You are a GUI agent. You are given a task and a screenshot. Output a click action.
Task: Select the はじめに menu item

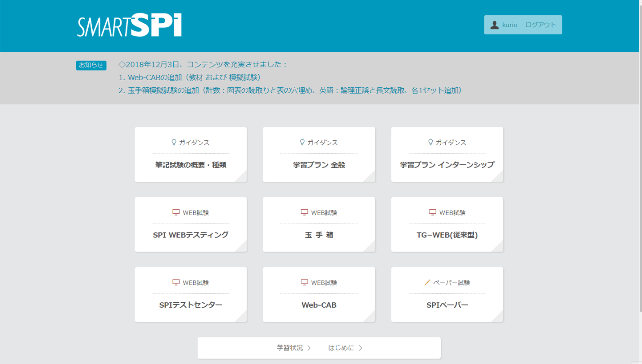click(x=341, y=347)
